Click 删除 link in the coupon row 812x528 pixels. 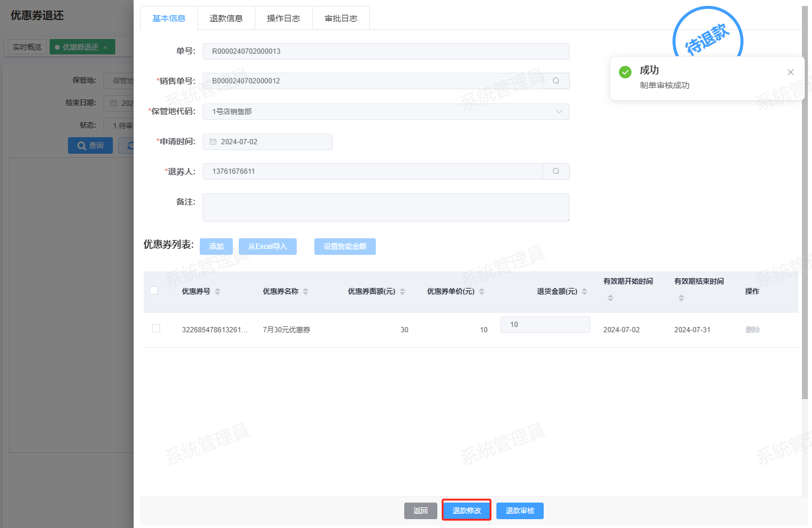(753, 330)
